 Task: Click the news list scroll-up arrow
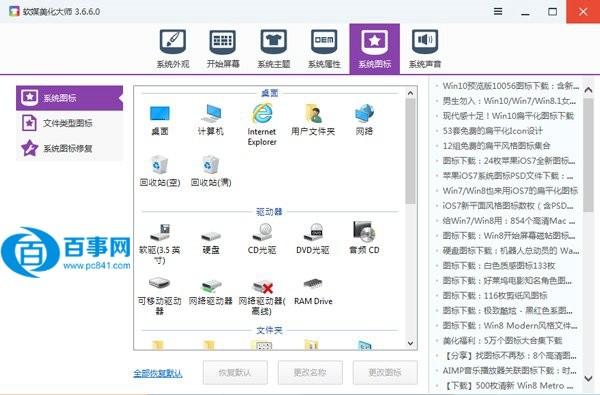coord(589,90)
